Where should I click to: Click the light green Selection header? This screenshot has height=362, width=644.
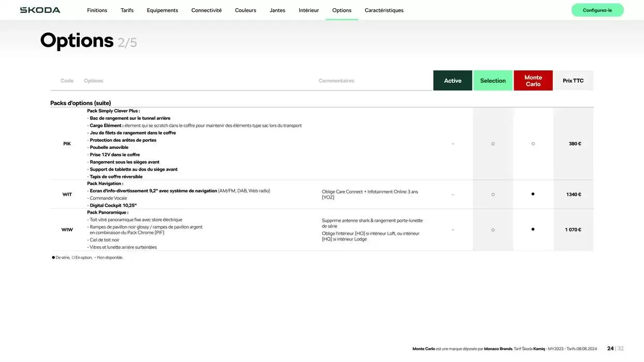tap(493, 81)
